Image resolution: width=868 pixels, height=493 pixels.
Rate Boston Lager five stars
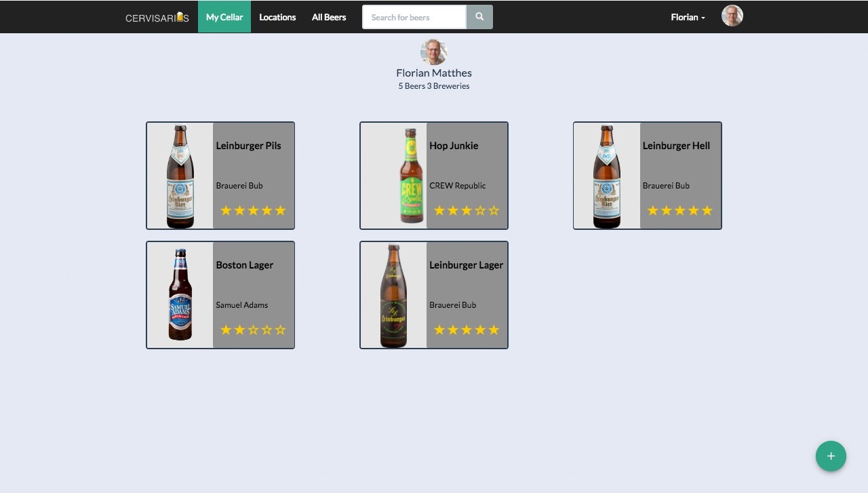point(281,330)
